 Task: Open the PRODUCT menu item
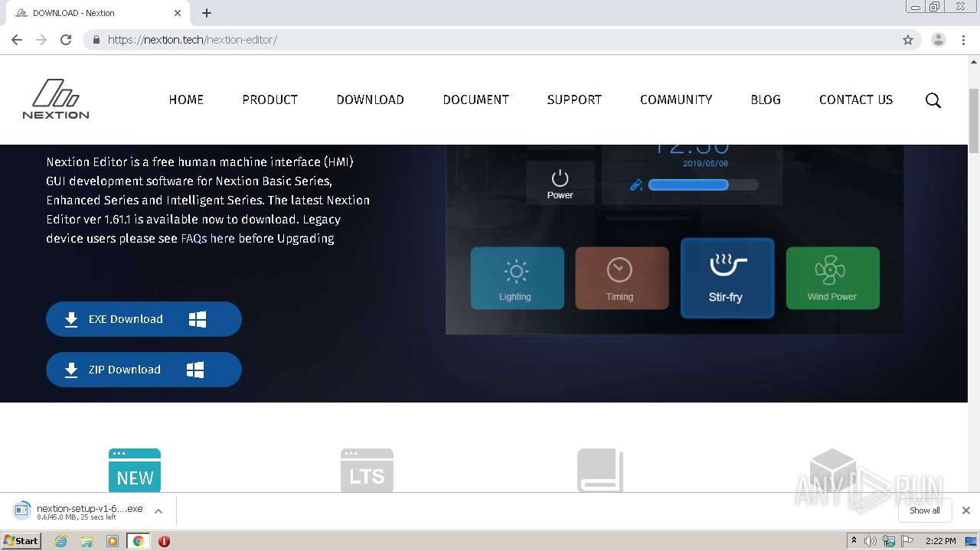tap(270, 100)
